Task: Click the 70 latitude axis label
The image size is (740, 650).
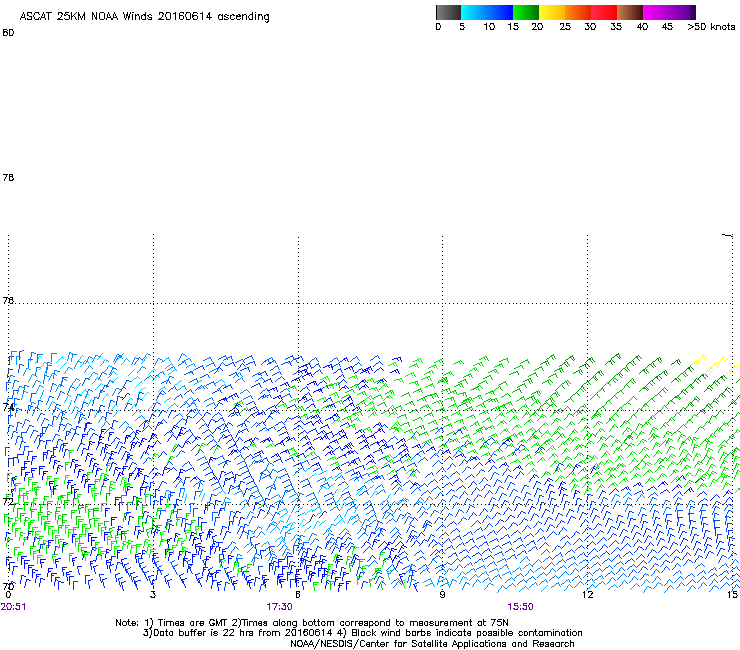Action: coord(8,586)
